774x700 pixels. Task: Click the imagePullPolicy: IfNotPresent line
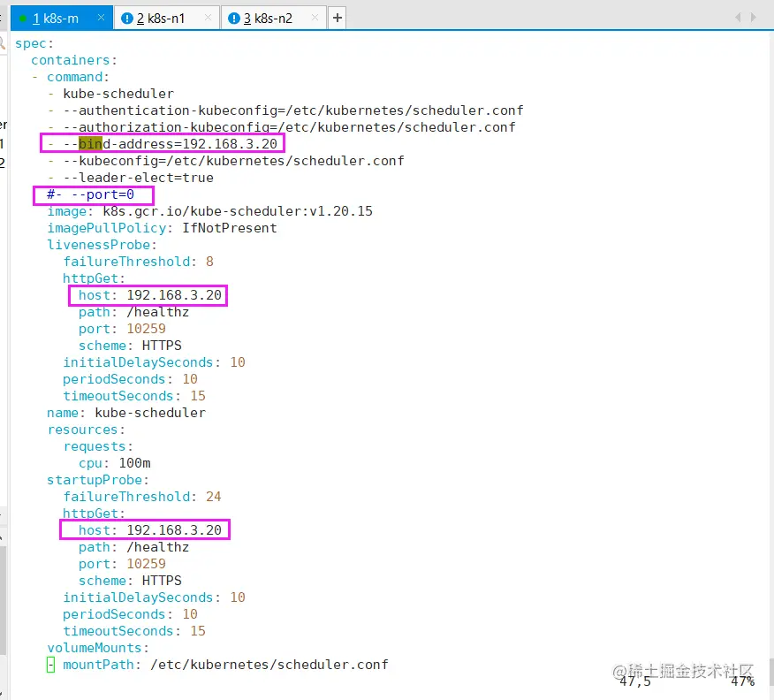pos(162,228)
